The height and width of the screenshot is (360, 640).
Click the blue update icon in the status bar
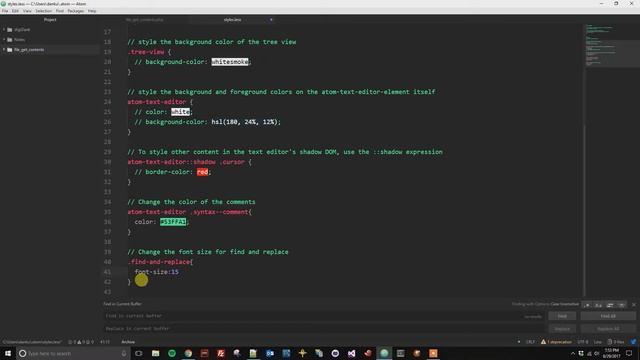pos(633,342)
